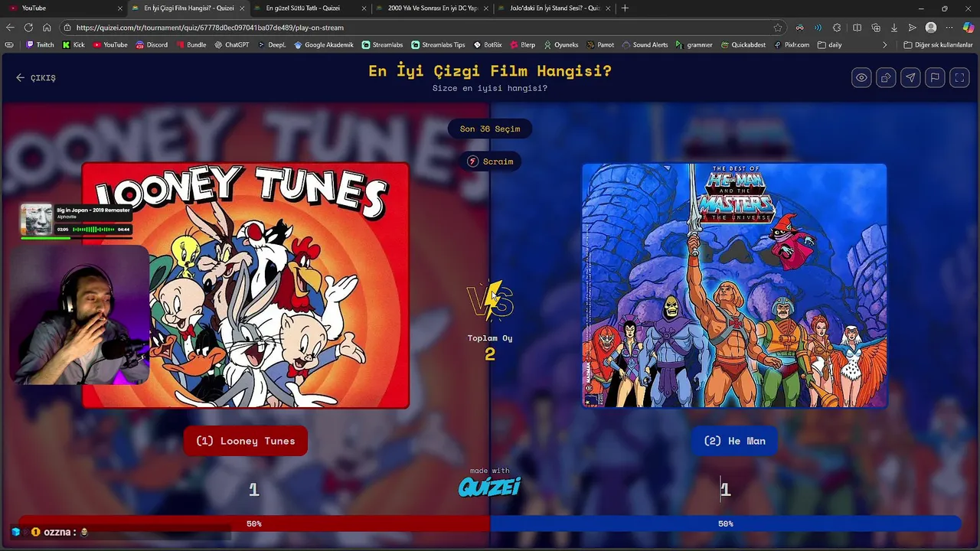Open the DeepL bookmark

click(x=271, y=45)
